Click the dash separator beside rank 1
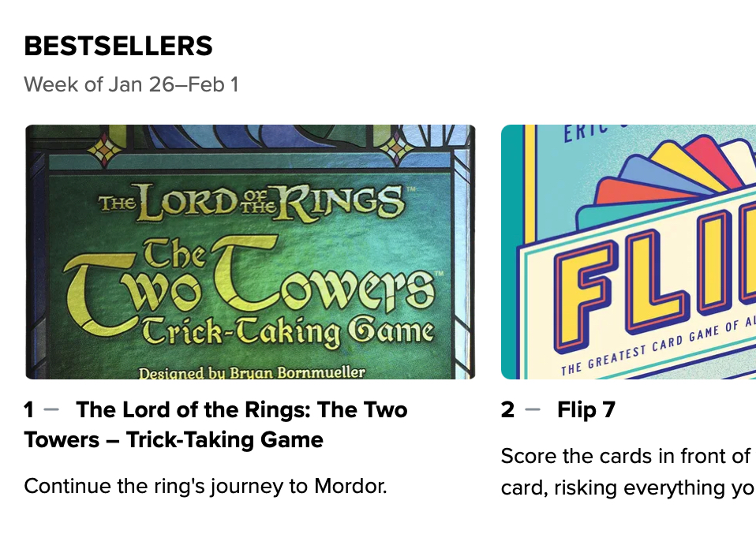This screenshot has height=549, width=756. click(x=51, y=410)
